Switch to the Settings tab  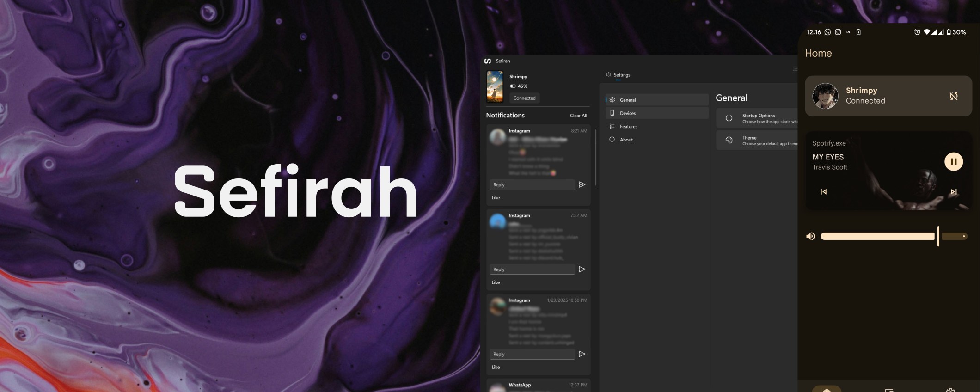tap(618, 75)
